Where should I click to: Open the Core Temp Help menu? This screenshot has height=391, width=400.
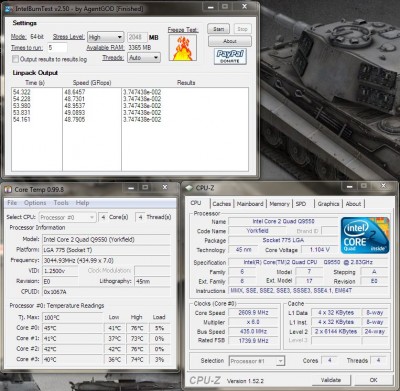(x=82, y=203)
